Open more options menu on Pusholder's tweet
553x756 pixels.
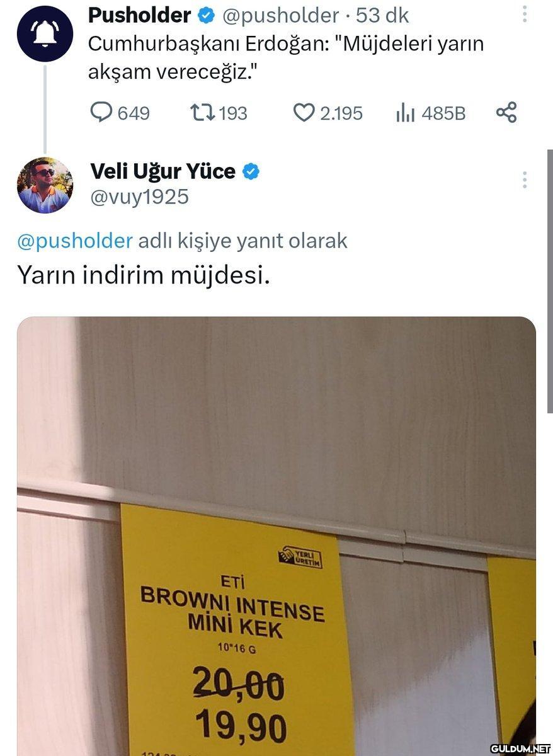(525, 14)
